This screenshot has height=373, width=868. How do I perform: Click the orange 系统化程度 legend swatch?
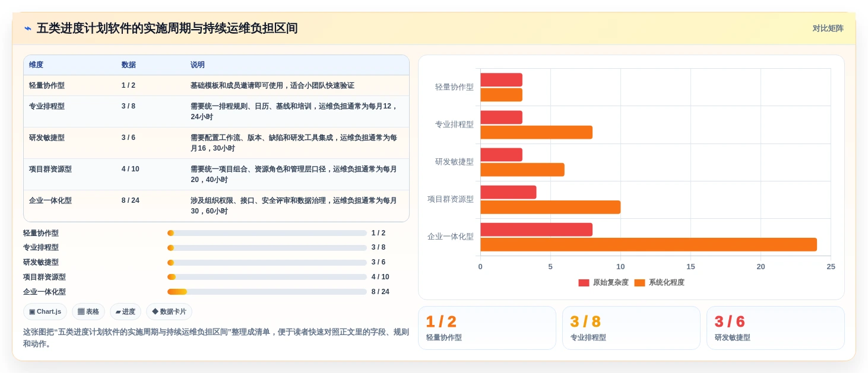coord(639,283)
